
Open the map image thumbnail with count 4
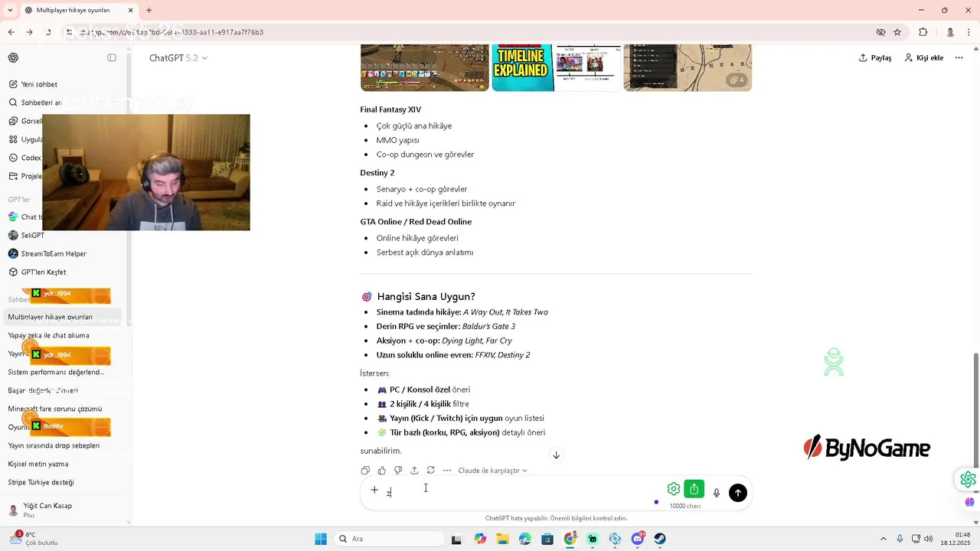[x=688, y=67]
